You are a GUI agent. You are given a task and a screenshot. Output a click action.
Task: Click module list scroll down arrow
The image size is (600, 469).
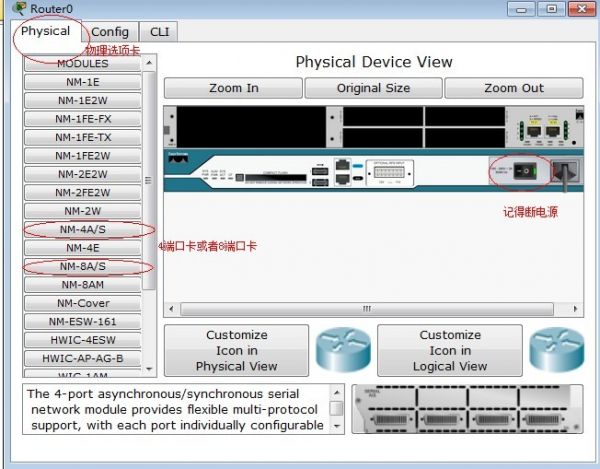[x=149, y=369]
